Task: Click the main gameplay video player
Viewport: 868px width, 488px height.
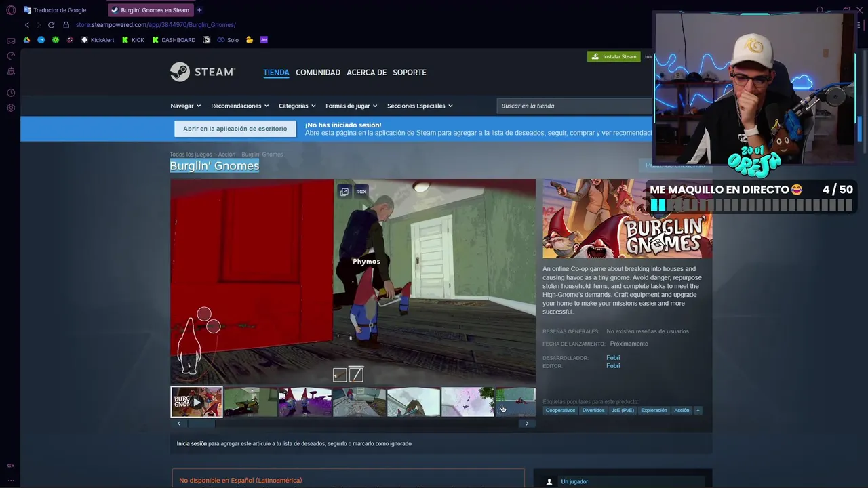Action: pos(353,281)
